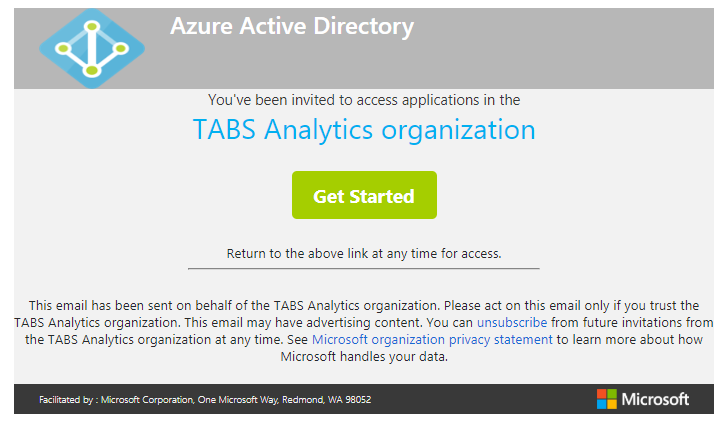Click the Azure Active Directory header title

[291, 27]
